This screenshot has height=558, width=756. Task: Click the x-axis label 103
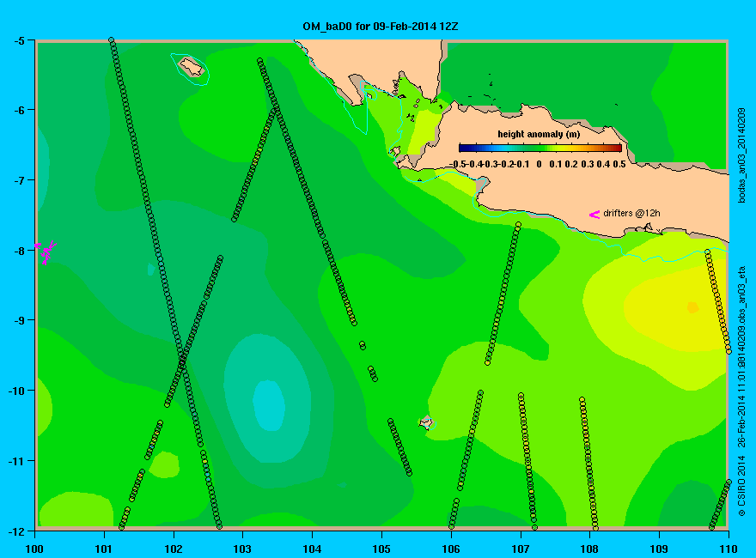click(x=242, y=549)
